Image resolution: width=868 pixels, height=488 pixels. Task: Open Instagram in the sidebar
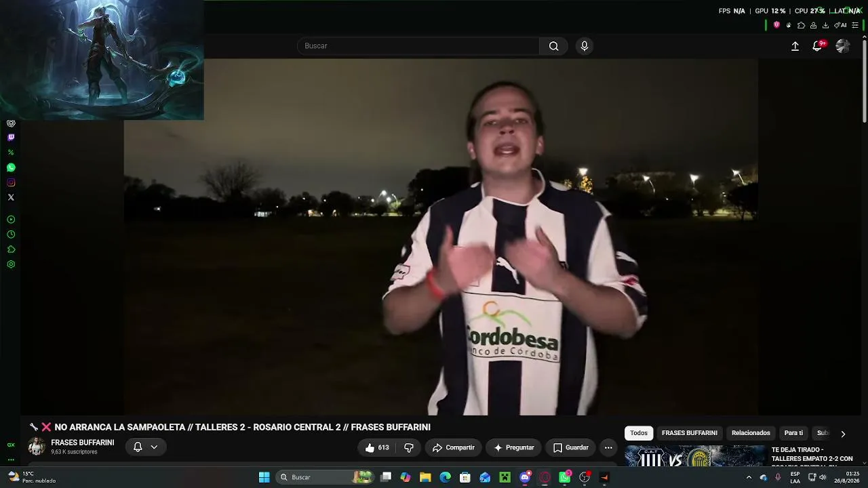coord(11,182)
